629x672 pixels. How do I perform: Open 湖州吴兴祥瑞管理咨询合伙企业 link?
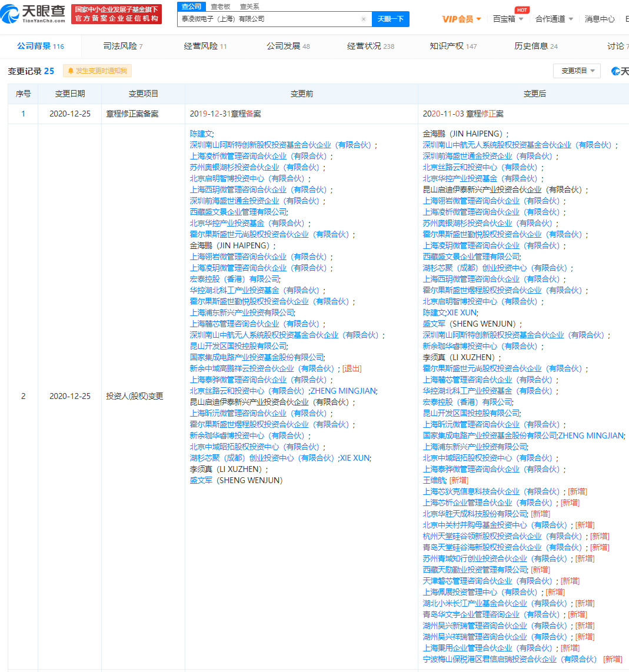click(495, 637)
